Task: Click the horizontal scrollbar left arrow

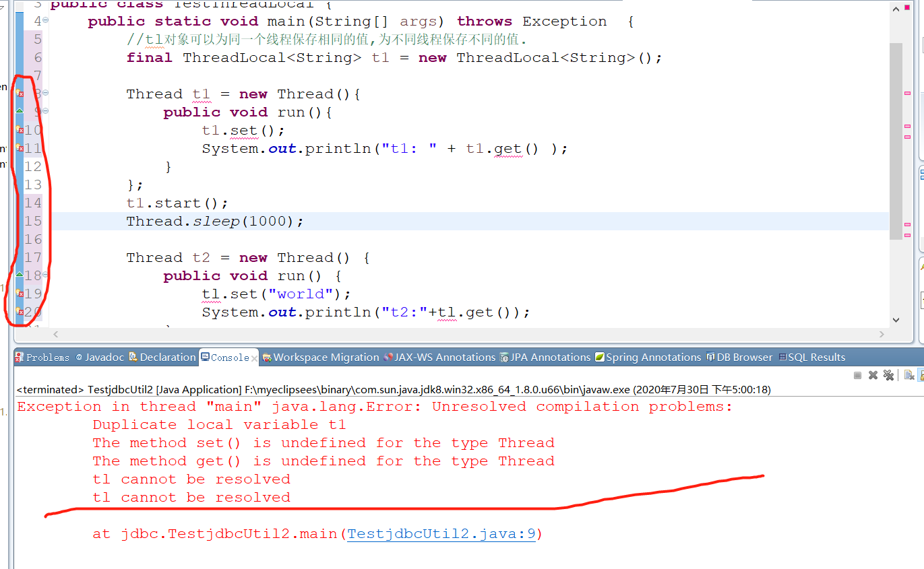Action: click(56, 334)
